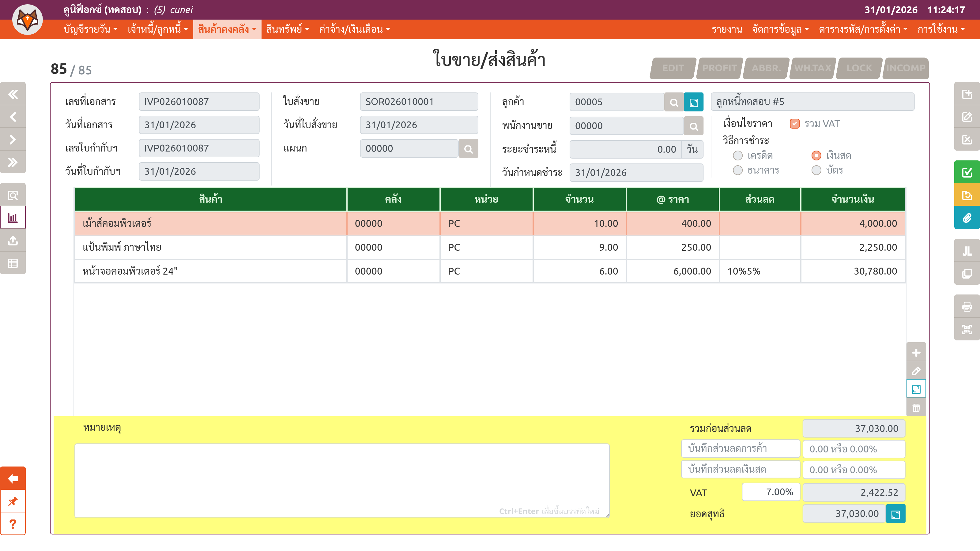Jump to first record double-left arrow
The image size is (980, 551).
(x=13, y=94)
